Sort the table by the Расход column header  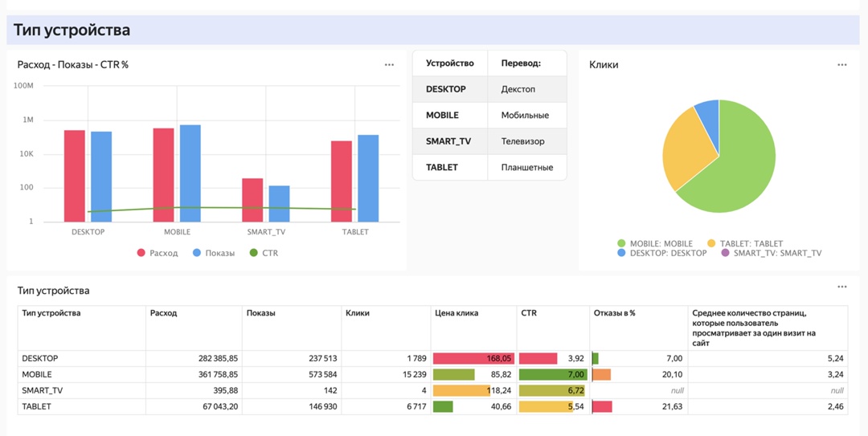(163, 313)
